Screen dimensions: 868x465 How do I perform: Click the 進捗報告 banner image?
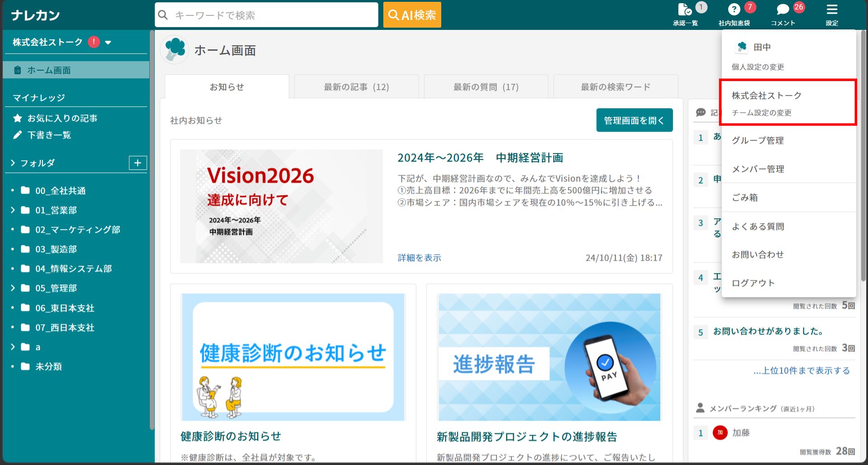[549, 357]
